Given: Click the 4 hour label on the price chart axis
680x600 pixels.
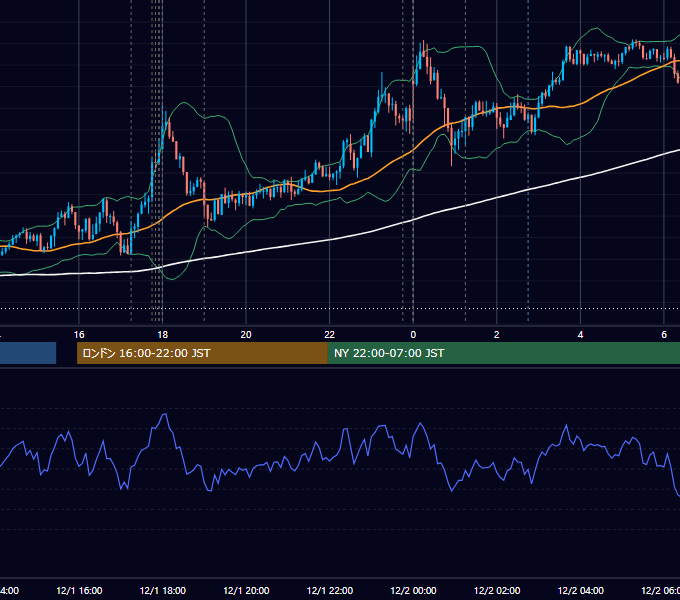Looking at the screenshot, I should [x=580, y=335].
